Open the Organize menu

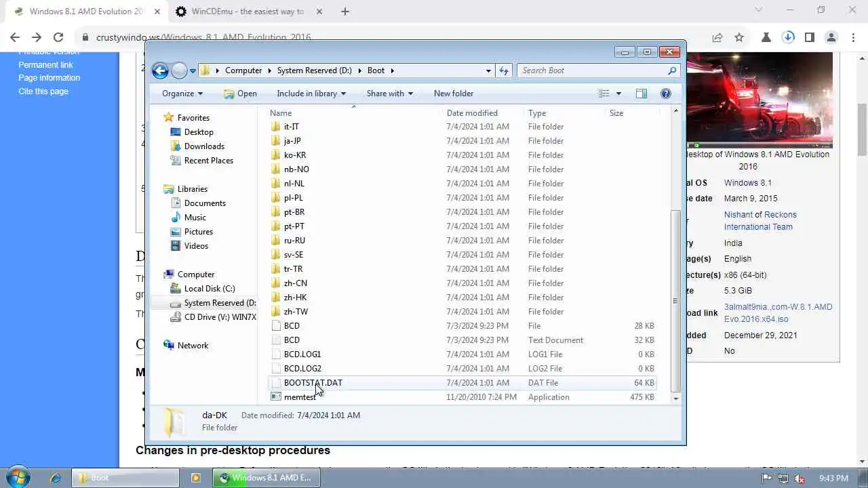tap(182, 94)
